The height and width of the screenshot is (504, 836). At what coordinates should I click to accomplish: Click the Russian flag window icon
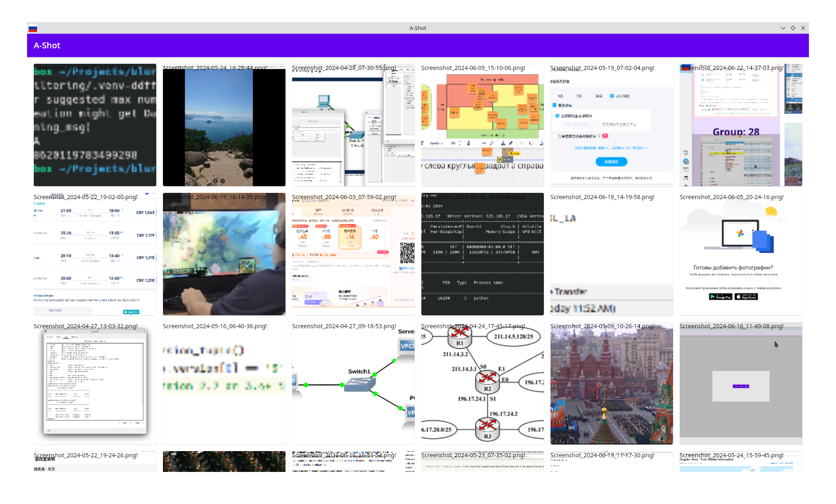pyautogui.click(x=33, y=28)
